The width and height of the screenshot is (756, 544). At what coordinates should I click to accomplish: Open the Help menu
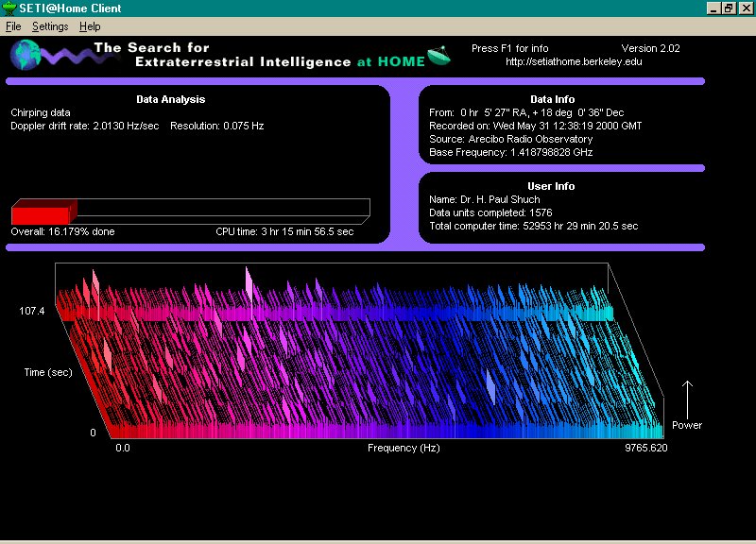90,26
